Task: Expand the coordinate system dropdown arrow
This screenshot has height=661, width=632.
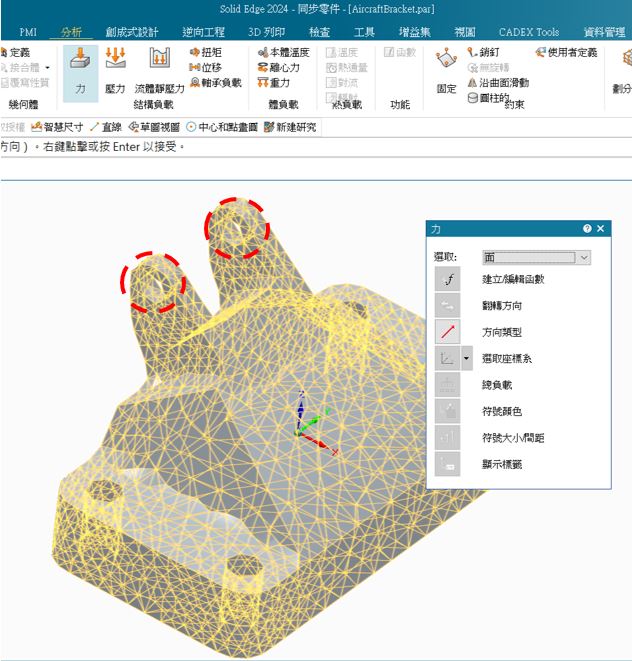Action: click(466, 358)
